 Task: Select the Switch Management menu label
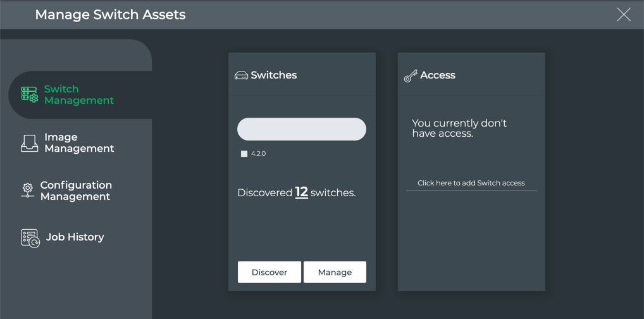[78, 95]
